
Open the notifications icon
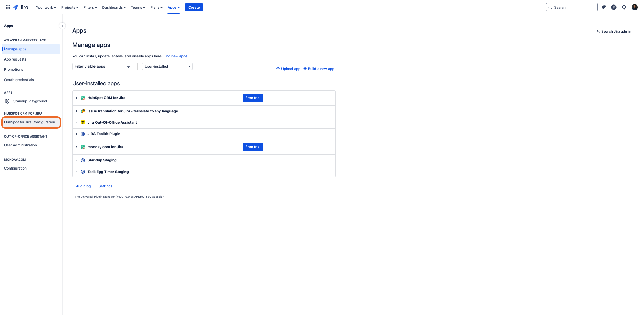pos(603,7)
